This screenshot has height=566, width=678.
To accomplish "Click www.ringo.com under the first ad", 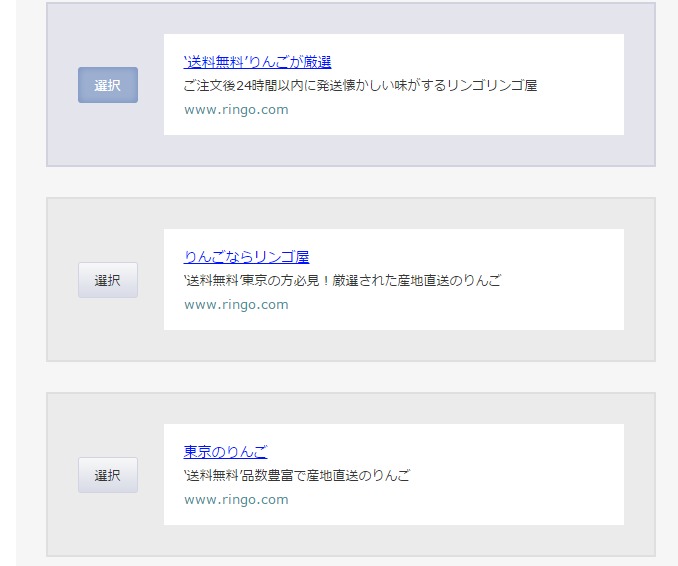I will [x=236, y=110].
